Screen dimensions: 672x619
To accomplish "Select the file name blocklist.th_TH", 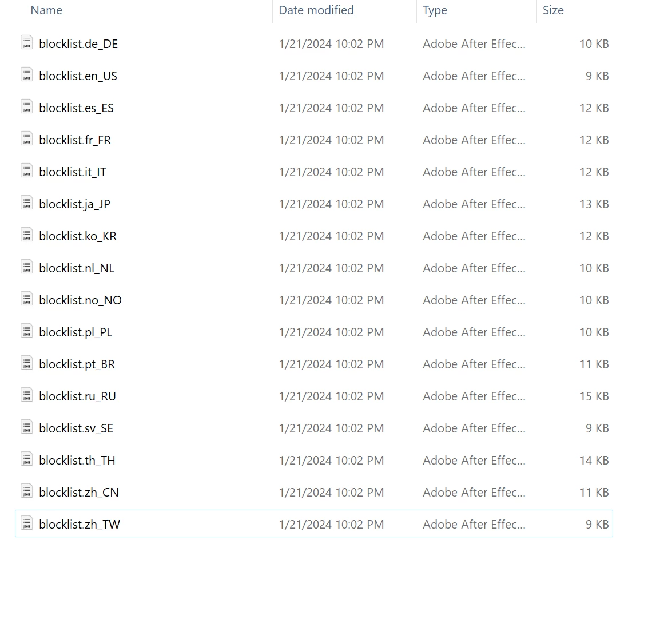I will (77, 461).
